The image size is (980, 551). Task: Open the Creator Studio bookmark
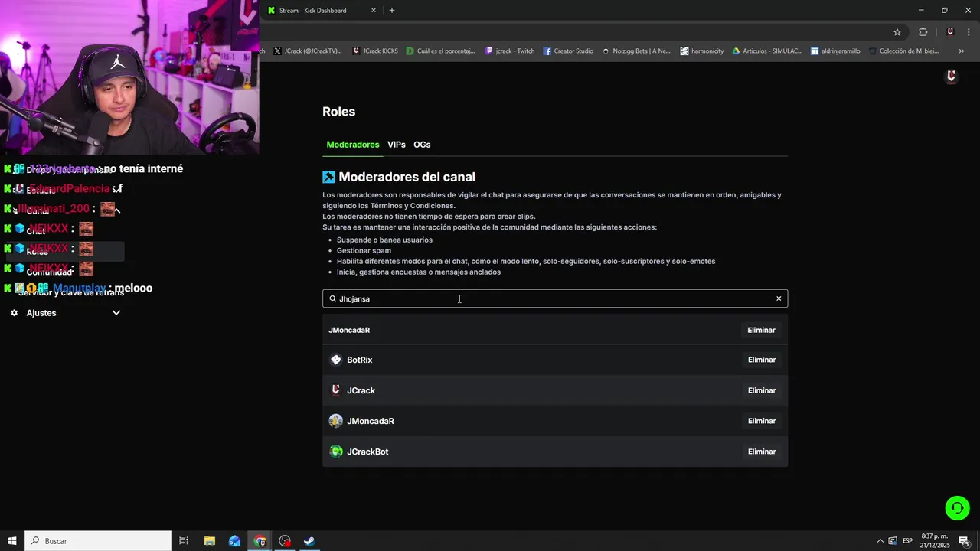tap(568, 51)
